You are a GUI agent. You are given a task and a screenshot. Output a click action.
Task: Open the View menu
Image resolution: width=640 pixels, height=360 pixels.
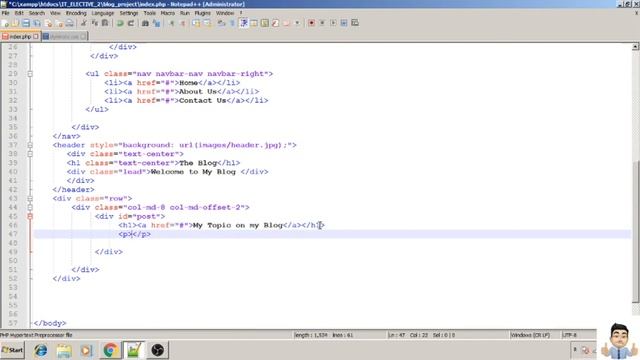55,13
